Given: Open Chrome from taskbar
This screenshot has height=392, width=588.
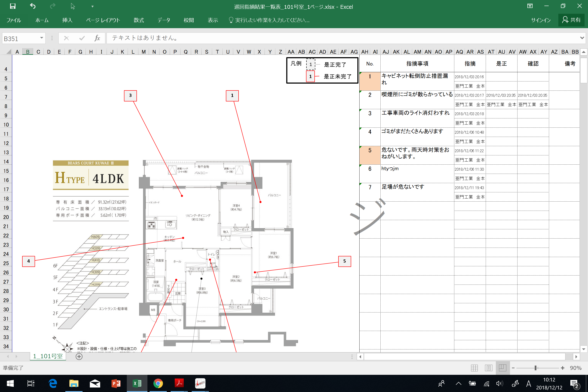Looking at the screenshot, I should (x=158, y=383).
